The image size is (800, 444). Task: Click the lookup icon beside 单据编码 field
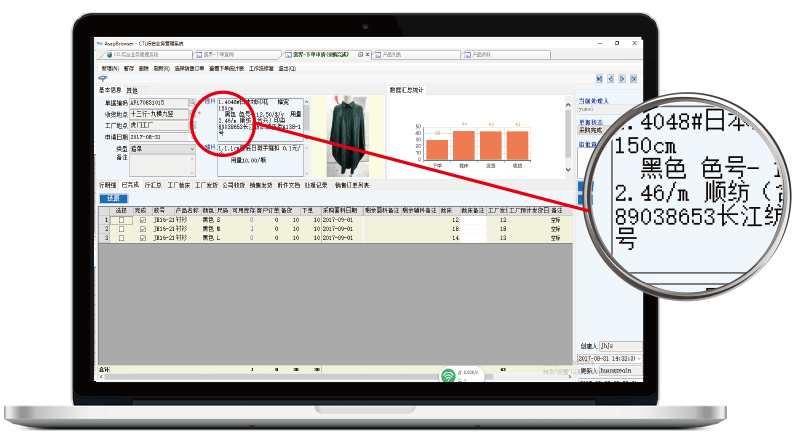[192, 103]
